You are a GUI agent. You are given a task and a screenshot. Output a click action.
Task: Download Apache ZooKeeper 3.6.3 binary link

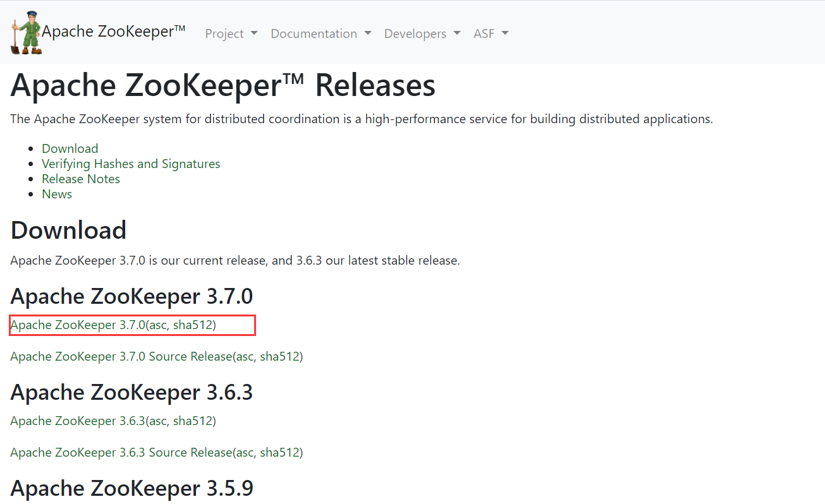tap(78, 421)
